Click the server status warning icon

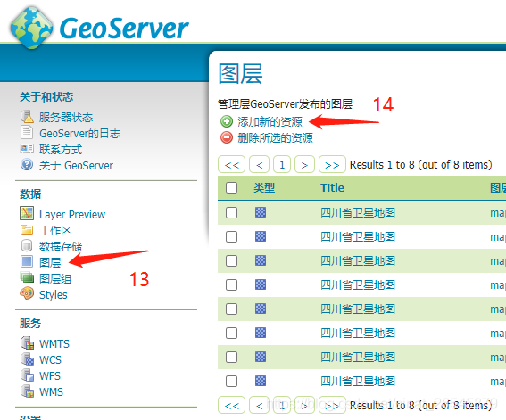point(27,117)
